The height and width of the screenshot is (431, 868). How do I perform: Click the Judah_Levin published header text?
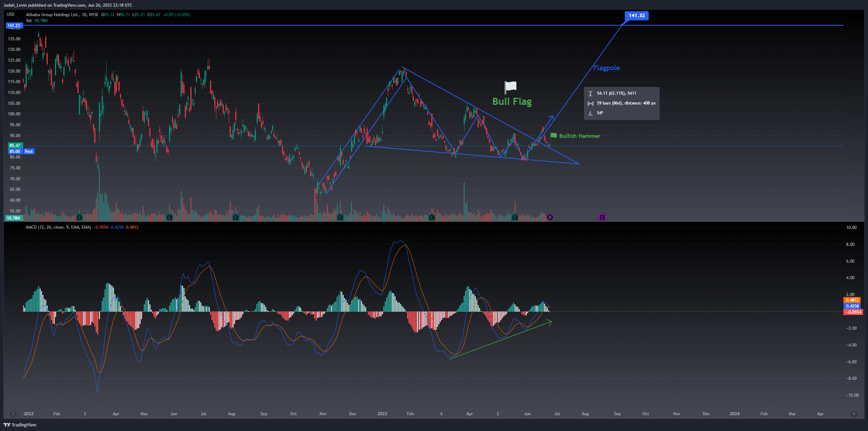(68, 5)
